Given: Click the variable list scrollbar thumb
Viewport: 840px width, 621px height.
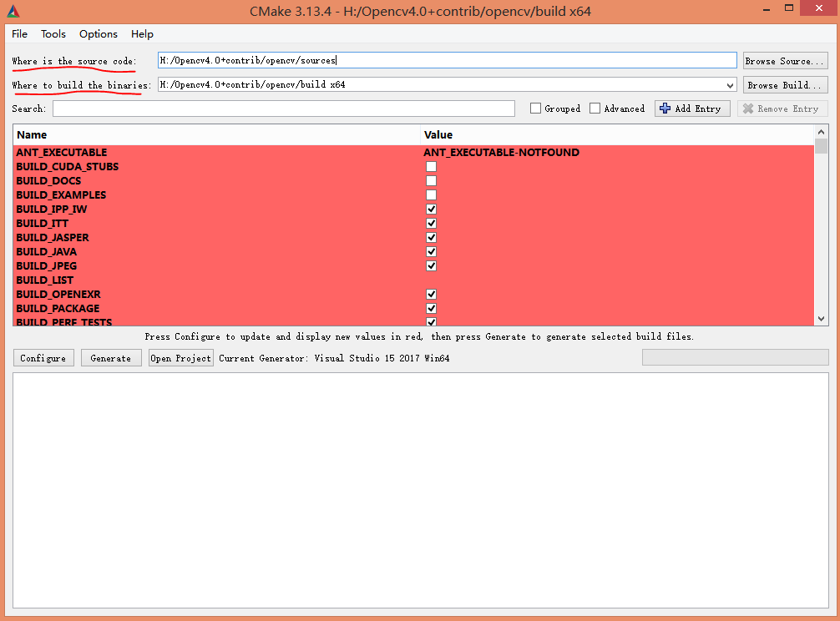Looking at the screenshot, I should click(x=822, y=146).
